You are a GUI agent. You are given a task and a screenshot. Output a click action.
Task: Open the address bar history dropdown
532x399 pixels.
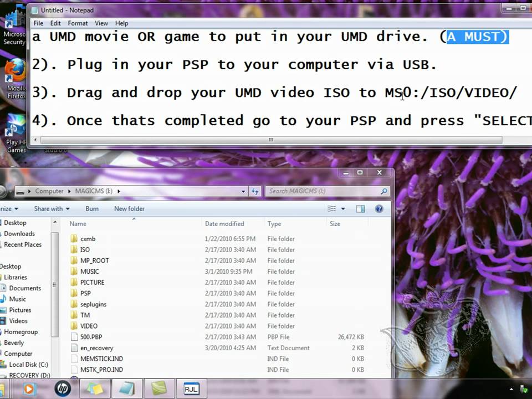coord(243,191)
